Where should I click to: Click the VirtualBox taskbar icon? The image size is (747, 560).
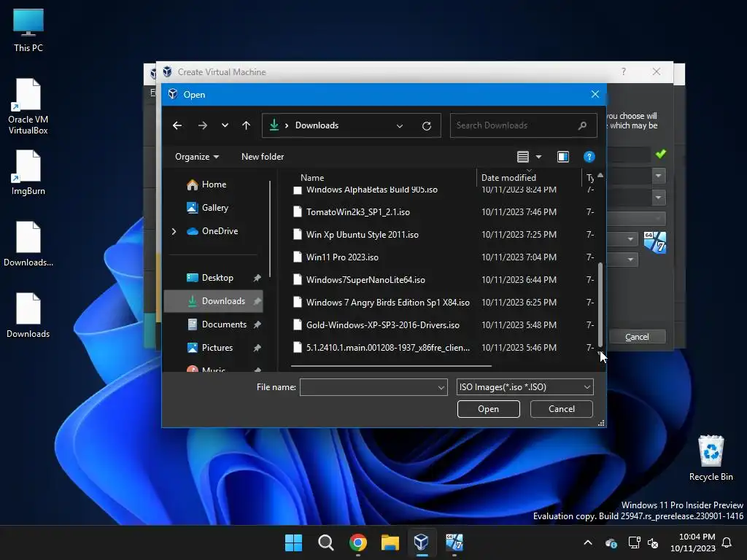click(422, 542)
